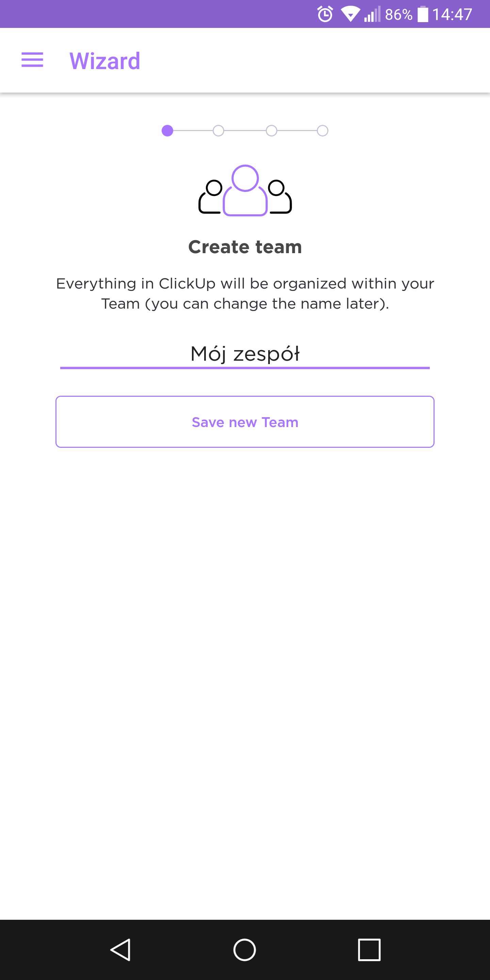The height and width of the screenshot is (980, 490).
Task: Tap the team group illustration icon
Action: pos(245,190)
